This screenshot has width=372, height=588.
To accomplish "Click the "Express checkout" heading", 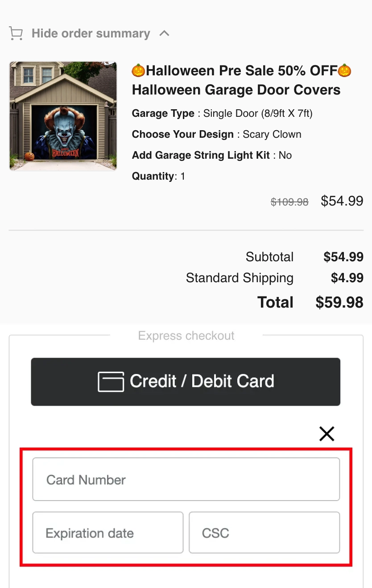I will (x=186, y=336).
